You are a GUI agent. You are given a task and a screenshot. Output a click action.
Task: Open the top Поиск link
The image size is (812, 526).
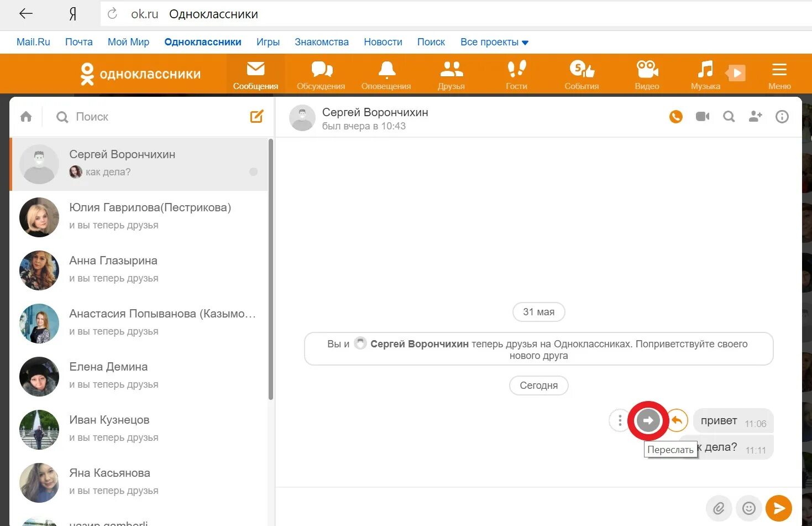click(x=431, y=42)
